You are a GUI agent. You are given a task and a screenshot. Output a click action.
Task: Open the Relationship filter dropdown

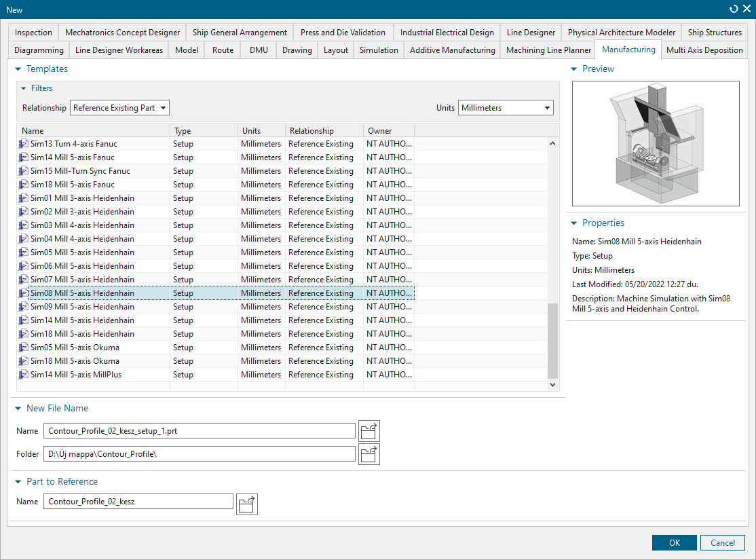click(x=119, y=108)
